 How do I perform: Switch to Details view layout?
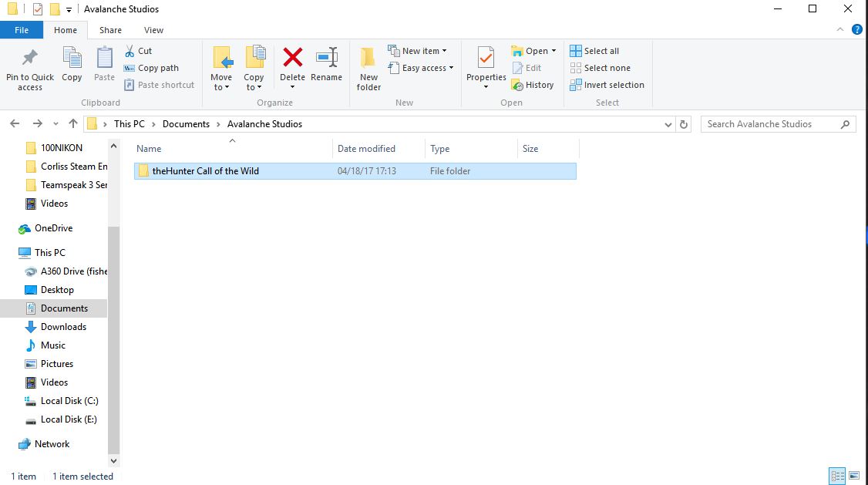click(837, 476)
